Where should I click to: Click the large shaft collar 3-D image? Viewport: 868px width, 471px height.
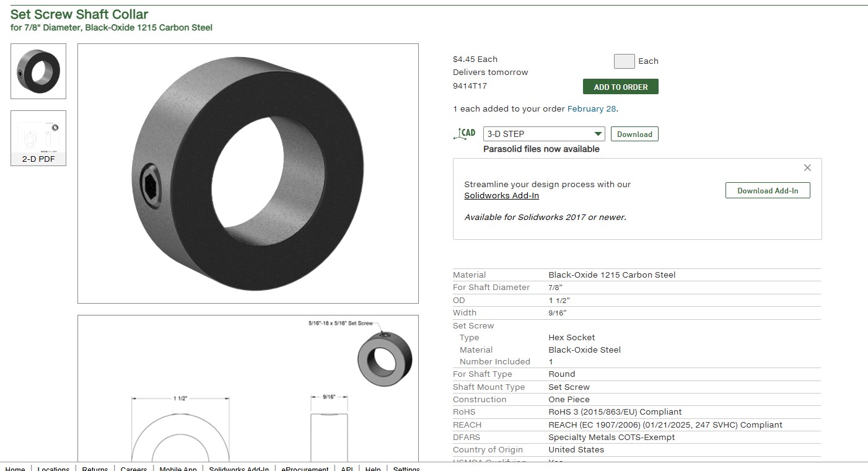point(248,174)
